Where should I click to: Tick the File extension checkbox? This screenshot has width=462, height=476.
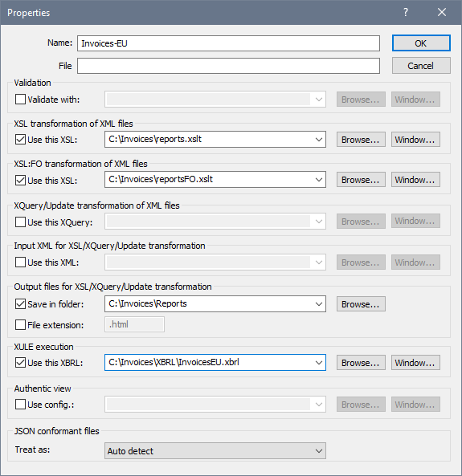click(x=20, y=325)
